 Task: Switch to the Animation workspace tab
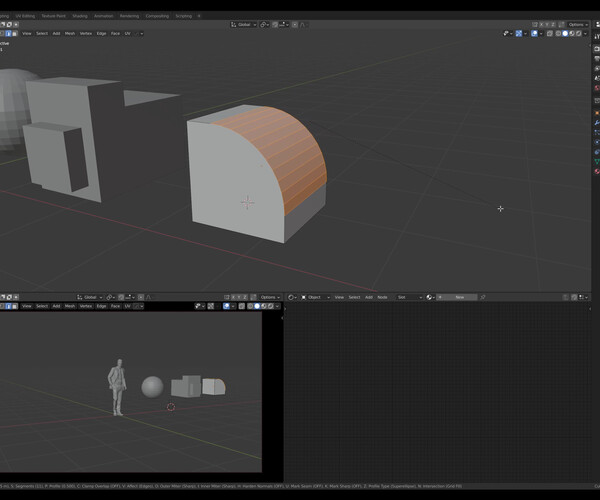point(103,16)
